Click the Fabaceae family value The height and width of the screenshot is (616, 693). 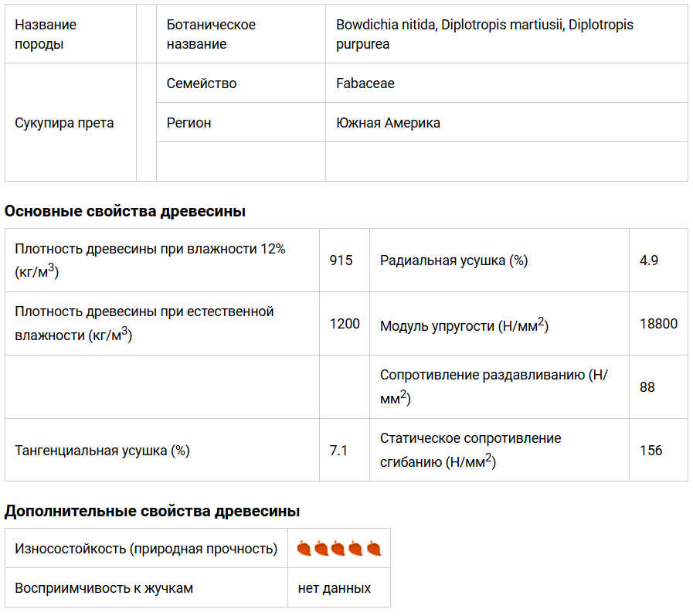coord(365,83)
